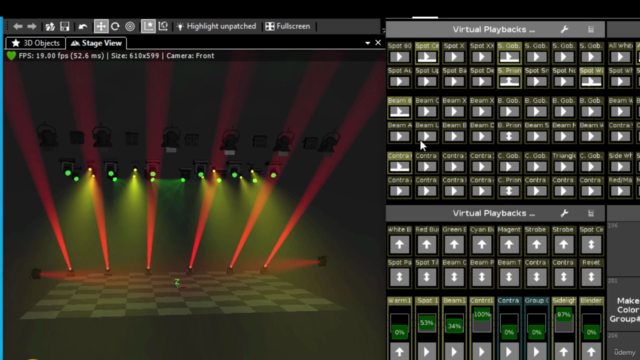640x360 pixels.
Task: Open wrench settings of lower Virtual Playbacks
Action: coord(564,213)
